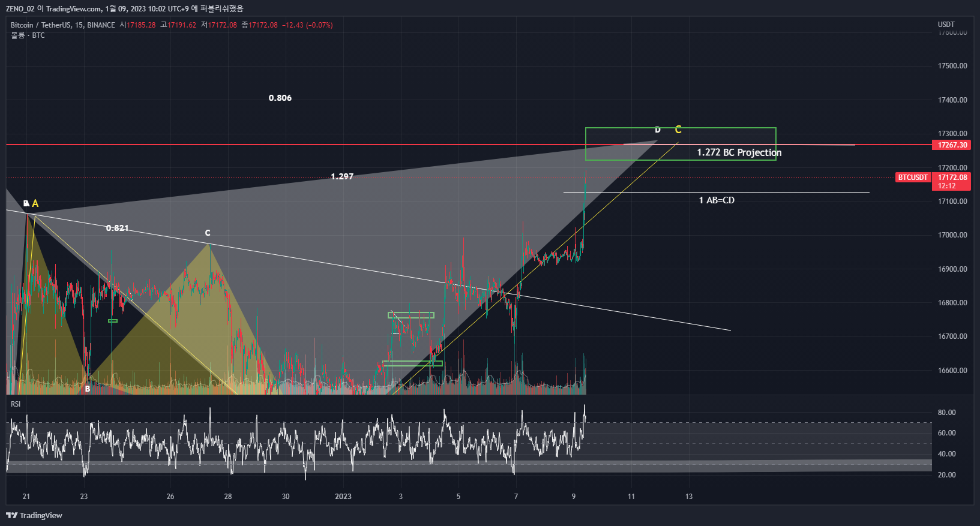Select the "1 AB=CD" annotation text
The height and width of the screenshot is (526, 980).
(x=717, y=200)
